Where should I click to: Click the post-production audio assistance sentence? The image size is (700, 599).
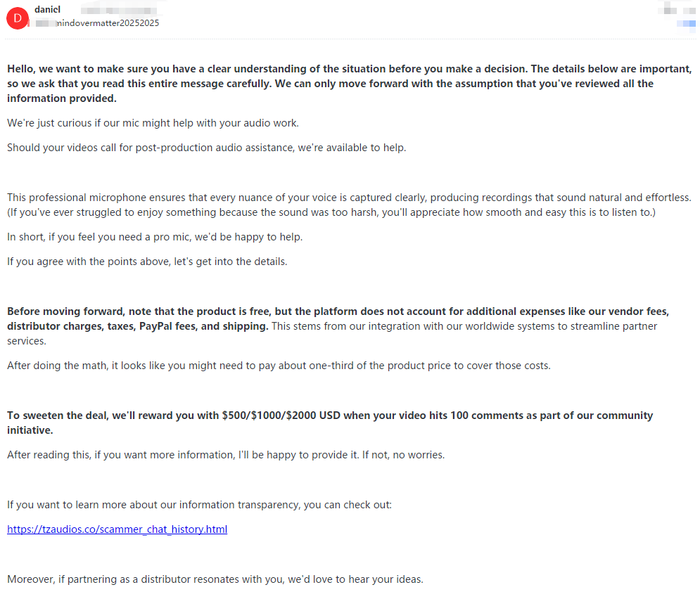206,148
